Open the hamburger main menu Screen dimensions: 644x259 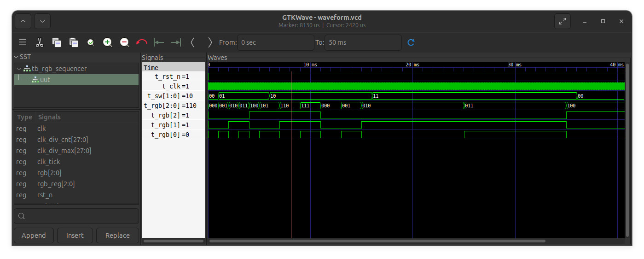[23, 42]
